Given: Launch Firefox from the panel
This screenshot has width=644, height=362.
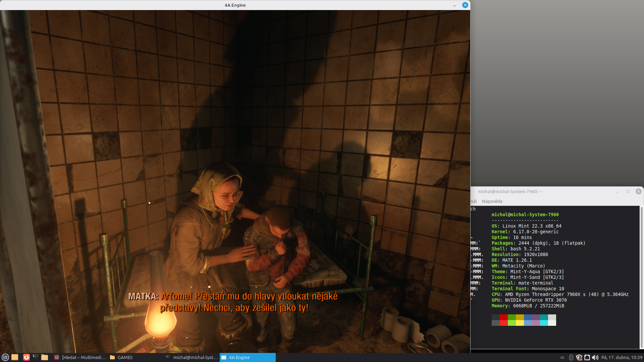Looking at the screenshot, I should pyautogui.click(x=26, y=357).
